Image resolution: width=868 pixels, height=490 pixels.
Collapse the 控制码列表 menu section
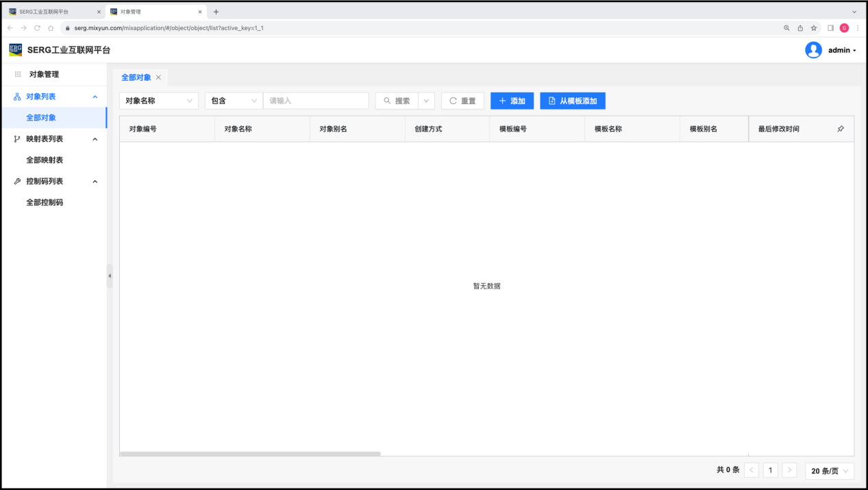tap(95, 182)
